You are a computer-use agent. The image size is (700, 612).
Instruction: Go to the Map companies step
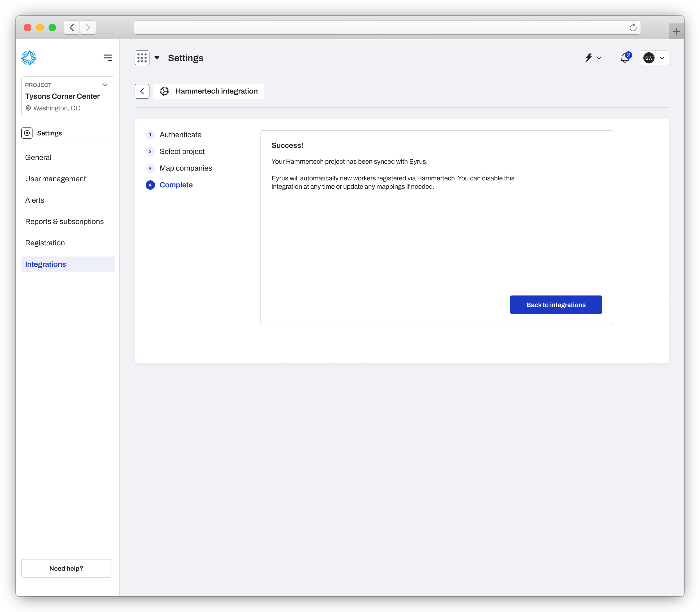(179, 168)
